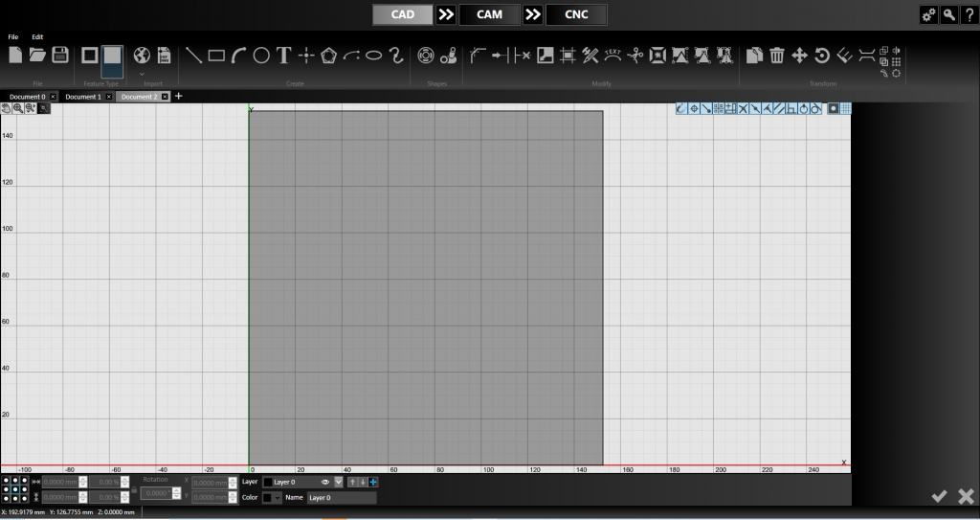Select the Text tool
Viewport: 980px width, 520px height.
pyautogui.click(x=283, y=56)
